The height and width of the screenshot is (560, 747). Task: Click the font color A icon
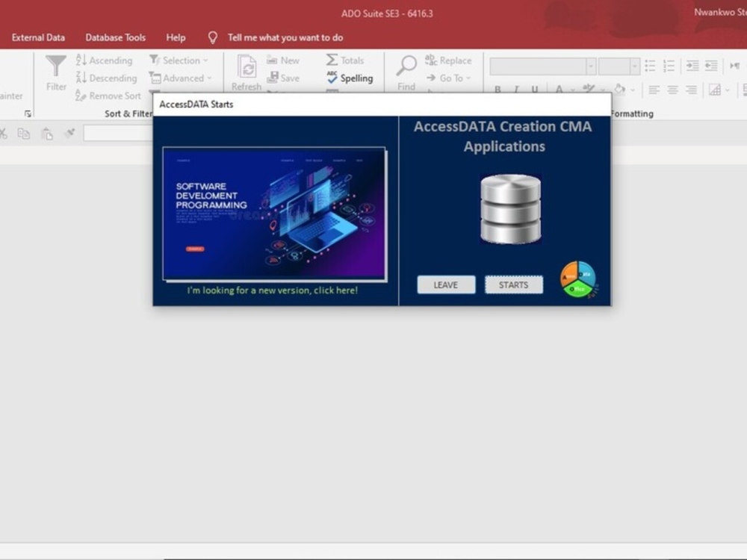(559, 89)
